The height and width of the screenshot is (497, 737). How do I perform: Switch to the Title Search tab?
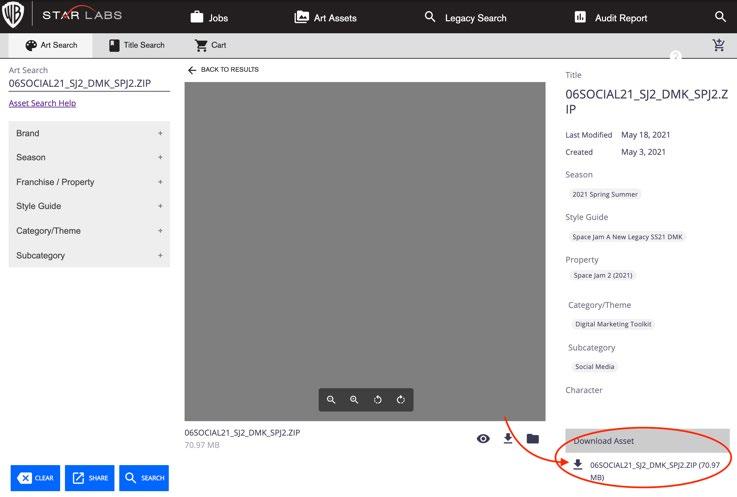[137, 45]
